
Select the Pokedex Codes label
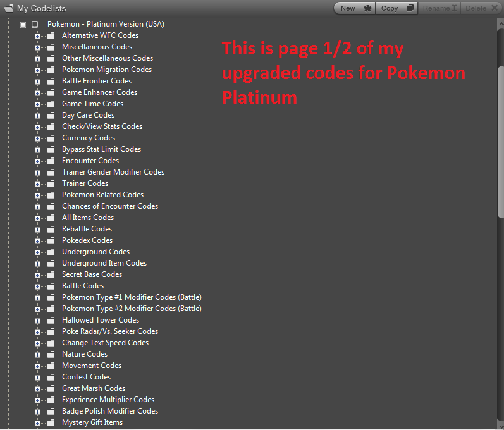point(87,240)
